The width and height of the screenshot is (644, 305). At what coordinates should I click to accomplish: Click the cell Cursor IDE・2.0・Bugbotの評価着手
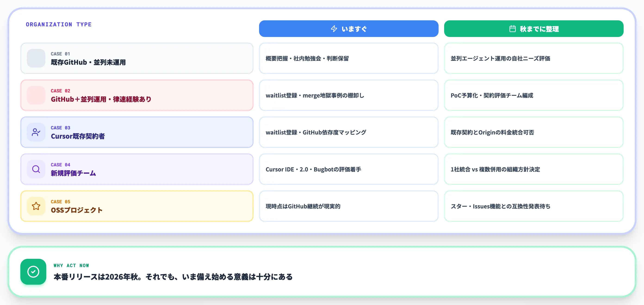click(x=349, y=169)
